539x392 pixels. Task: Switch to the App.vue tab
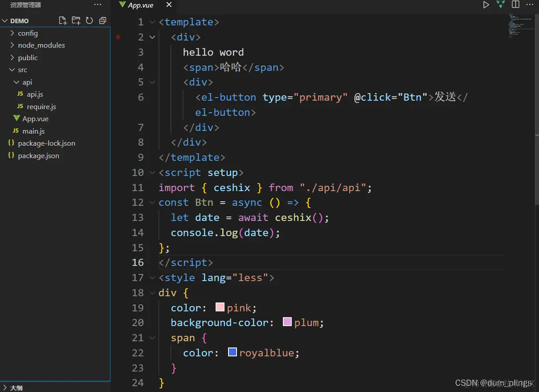click(x=141, y=5)
